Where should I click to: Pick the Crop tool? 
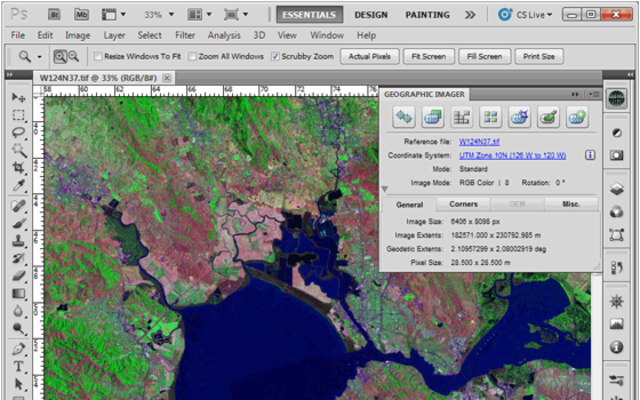pos(18,166)
